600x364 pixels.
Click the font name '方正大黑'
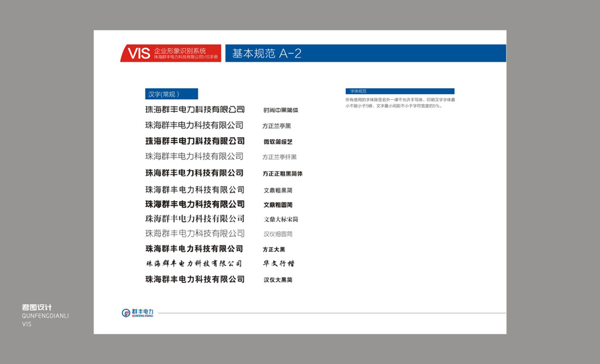(274, 249)
